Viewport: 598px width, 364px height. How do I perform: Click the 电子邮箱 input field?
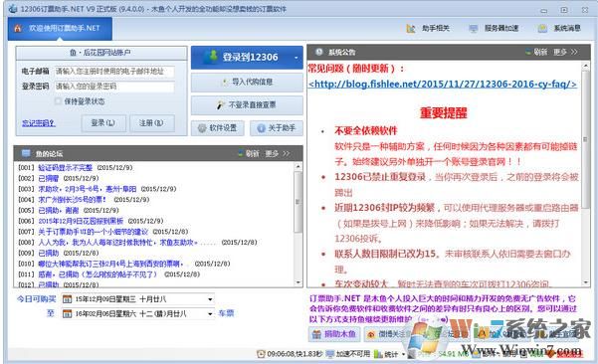click(x=114, y=72)
